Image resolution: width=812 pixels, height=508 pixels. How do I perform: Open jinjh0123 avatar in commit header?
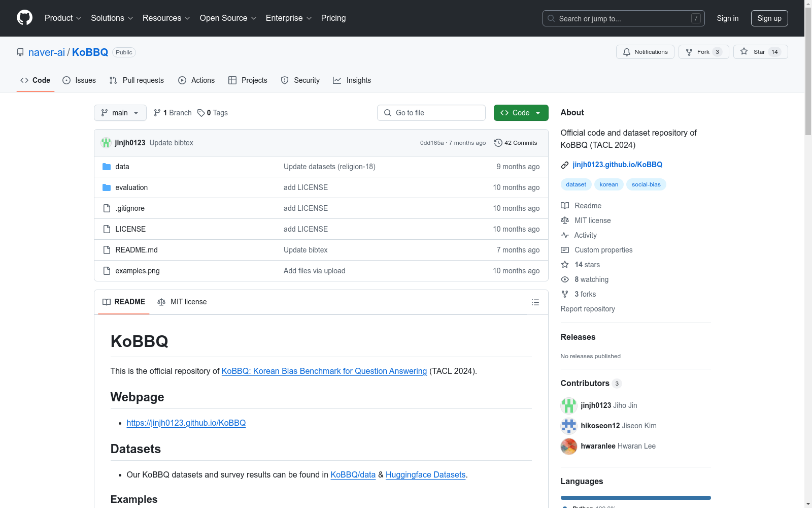(x=106, y=143)
